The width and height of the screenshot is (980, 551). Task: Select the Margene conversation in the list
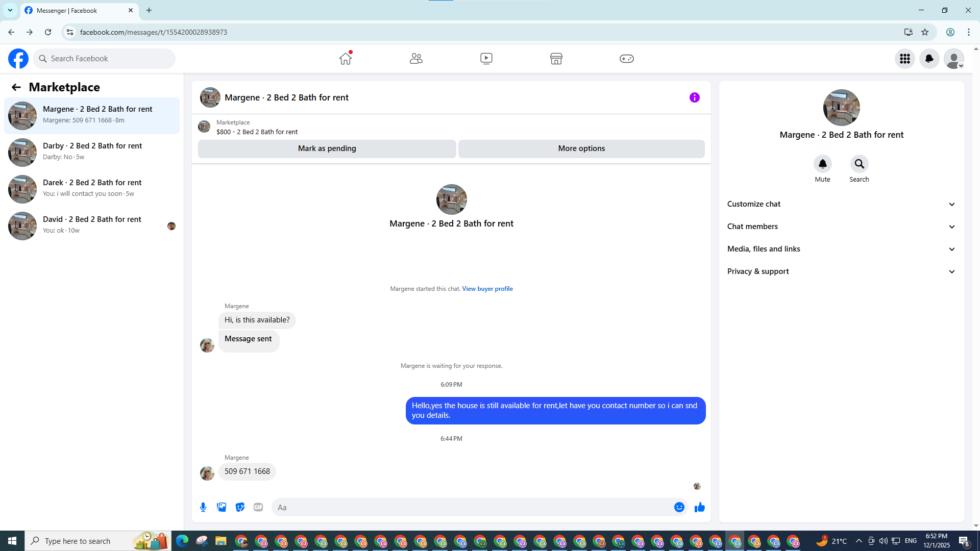pos(92,116)
